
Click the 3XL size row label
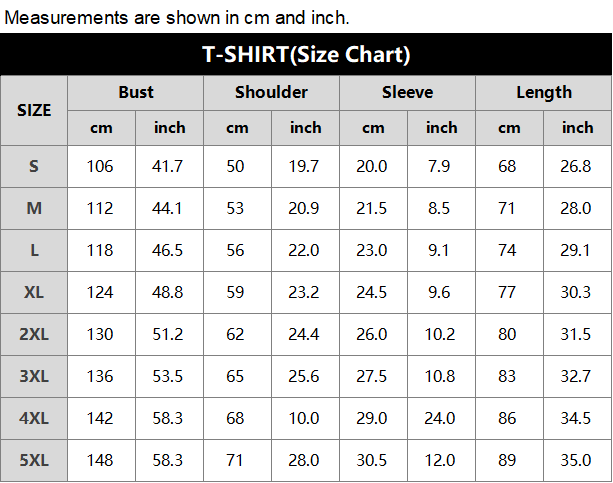(x=34, y=377)
